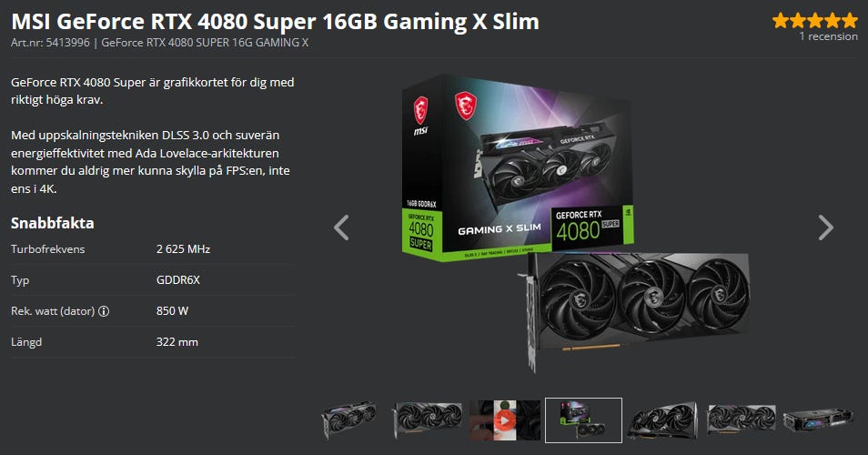Image resolution: width=868 pixels, height=455 pixels.
Task: Open the 1 recension link
Action: point(828,36)
